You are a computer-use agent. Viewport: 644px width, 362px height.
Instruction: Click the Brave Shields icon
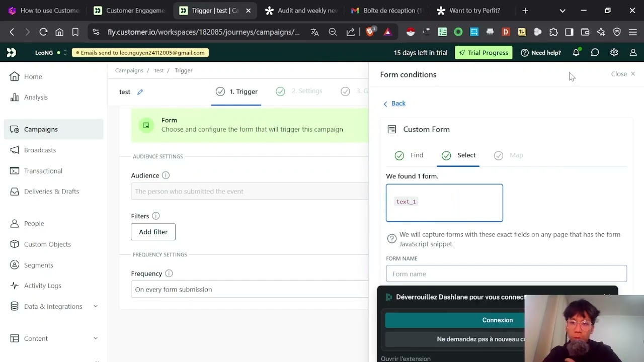point(371,32)
